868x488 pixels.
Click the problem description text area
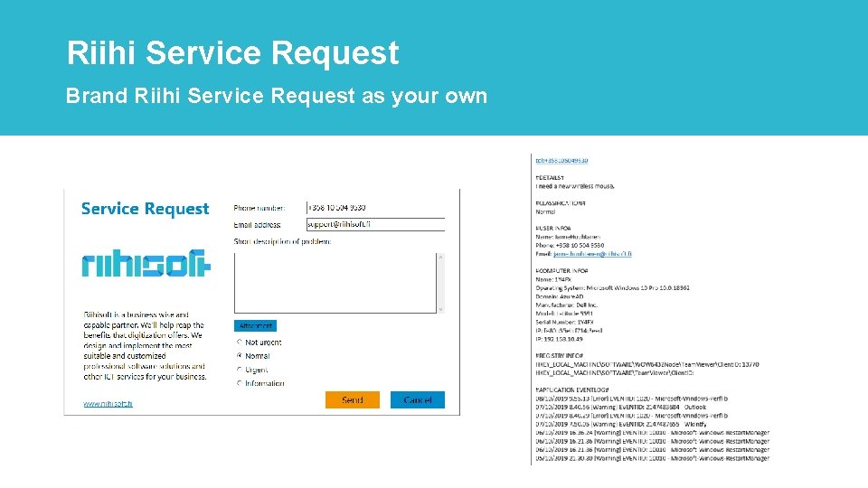pos(335,283)
